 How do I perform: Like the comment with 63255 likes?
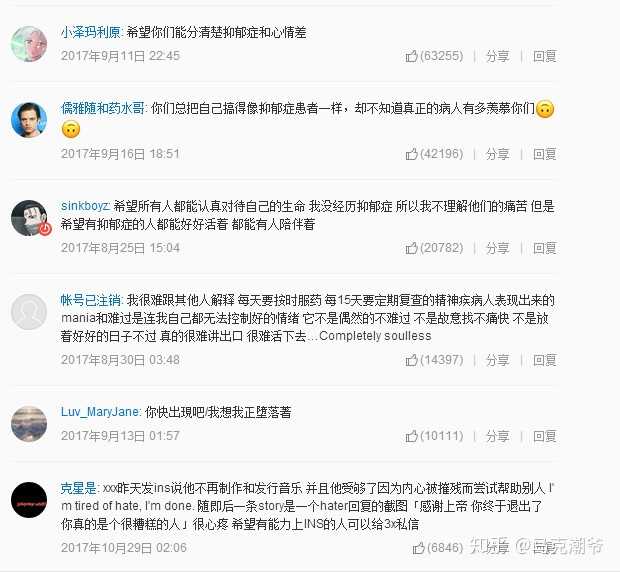[434, 56]
